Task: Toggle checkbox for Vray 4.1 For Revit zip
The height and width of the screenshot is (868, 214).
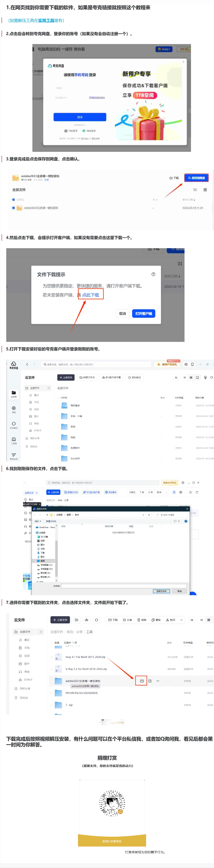Action: [52, 657]
